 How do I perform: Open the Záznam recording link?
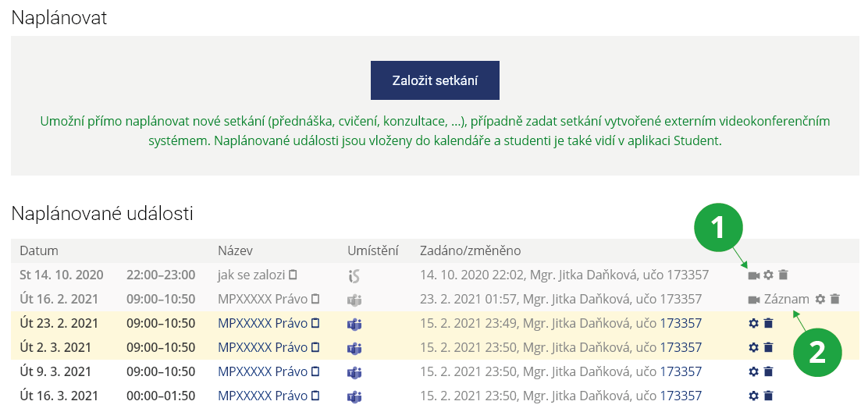786,299
